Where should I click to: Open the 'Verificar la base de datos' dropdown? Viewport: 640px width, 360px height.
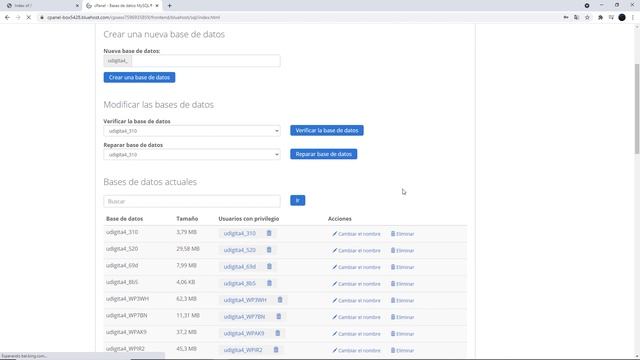coord(192,131)
